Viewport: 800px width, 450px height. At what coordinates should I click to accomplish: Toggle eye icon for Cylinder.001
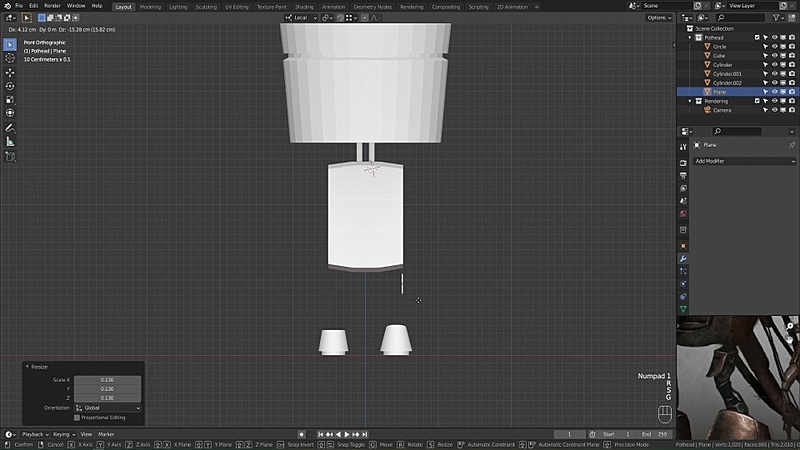[x=774, y=73]
